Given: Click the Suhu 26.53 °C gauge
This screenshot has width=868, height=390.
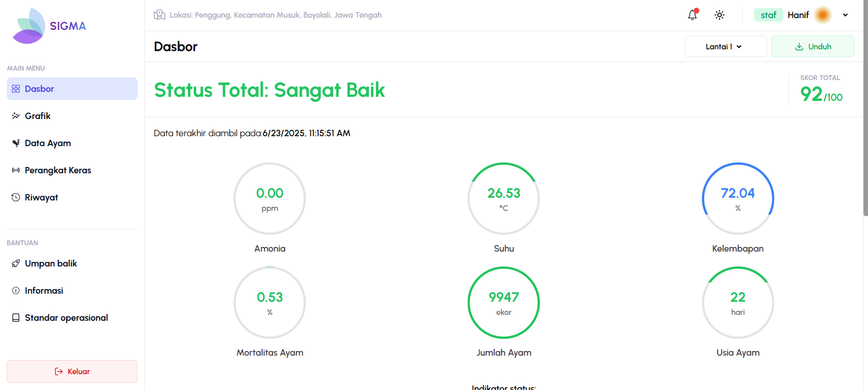Looking at the screenshot, I should (x=504, y=199).
